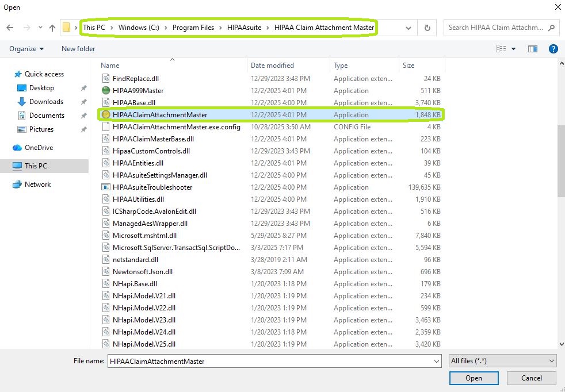Select Quick access in navigation pane

point(44,74)
